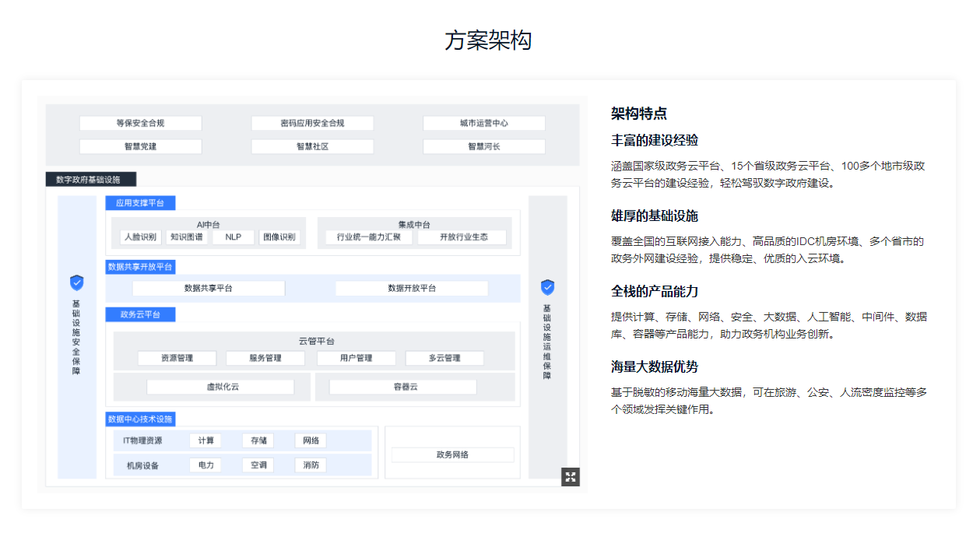Click the 多云管理 box
This screenshot has height=547, width=980.
pyautogui.click(x=444, y=358)
